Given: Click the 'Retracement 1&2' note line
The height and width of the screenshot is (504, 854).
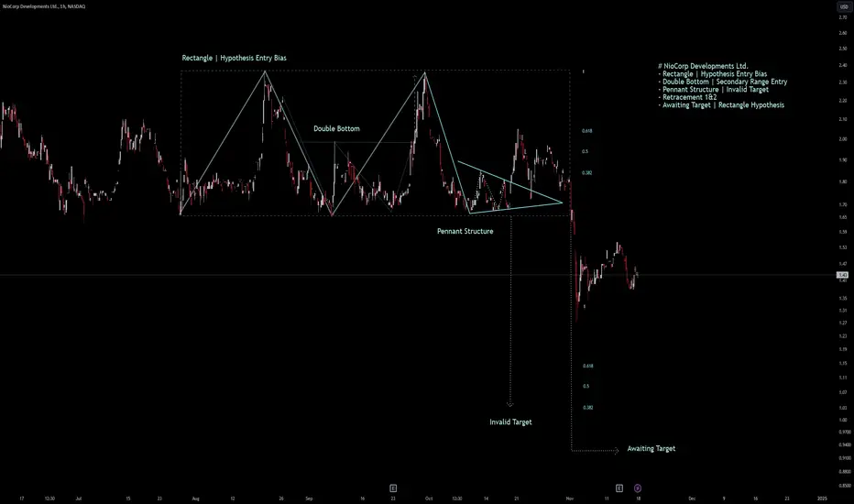Looking at the screenshot, I should [687, 97].
